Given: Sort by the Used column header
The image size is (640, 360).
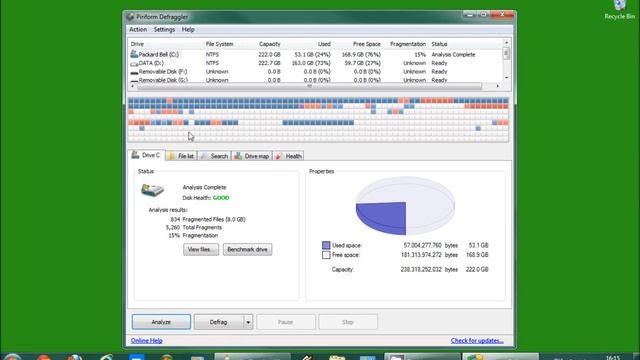Looking at the screenshot, I should coord(324,44).
